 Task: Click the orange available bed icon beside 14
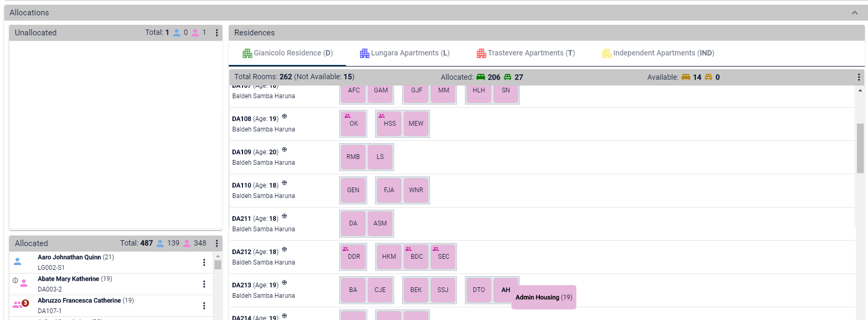686,77
